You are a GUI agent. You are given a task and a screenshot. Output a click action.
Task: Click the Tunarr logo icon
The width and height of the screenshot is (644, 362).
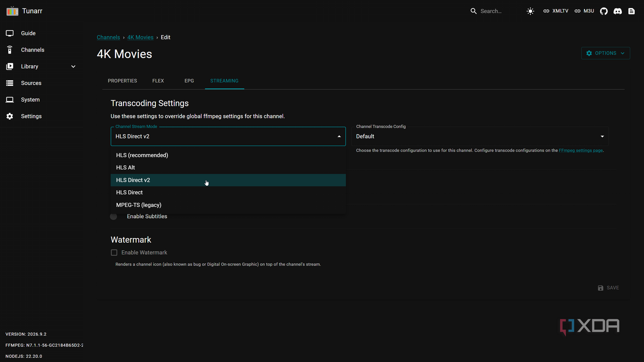coord(12,11)
